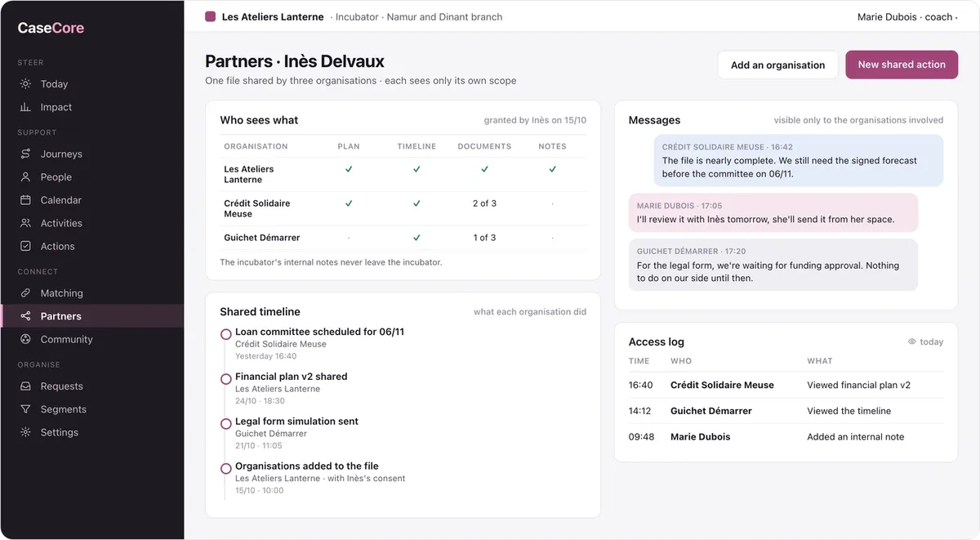Click the Marie Dubois 17:05 message
The width and height of the screenshot is (980, 540).
773,212
